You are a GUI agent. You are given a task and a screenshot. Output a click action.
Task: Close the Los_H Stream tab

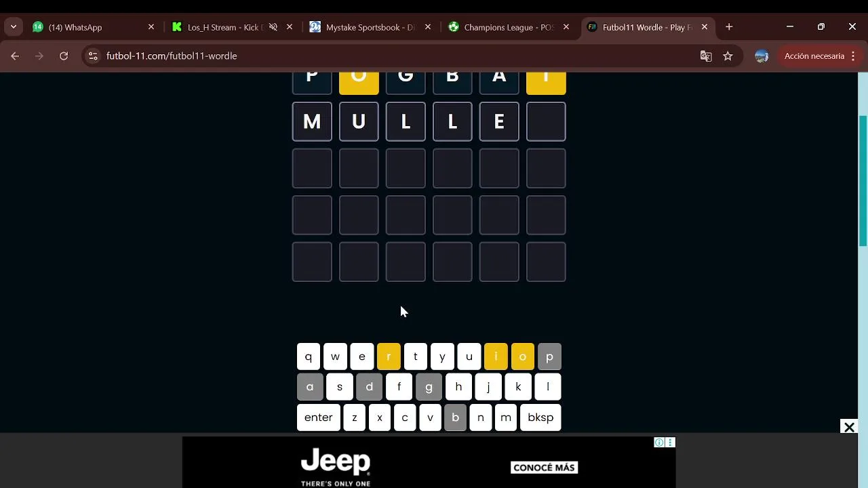point(290,27)
